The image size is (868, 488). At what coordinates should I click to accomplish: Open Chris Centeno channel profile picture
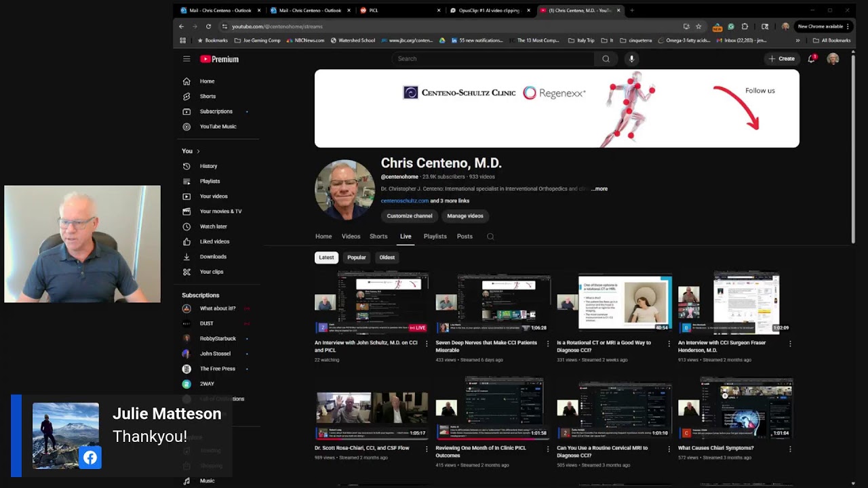coord(344,190)
